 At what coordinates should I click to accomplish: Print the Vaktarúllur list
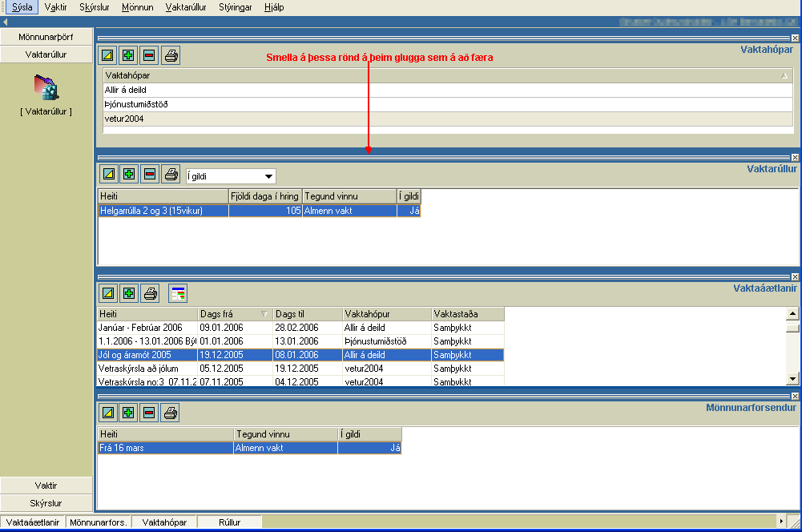[171, 174]
